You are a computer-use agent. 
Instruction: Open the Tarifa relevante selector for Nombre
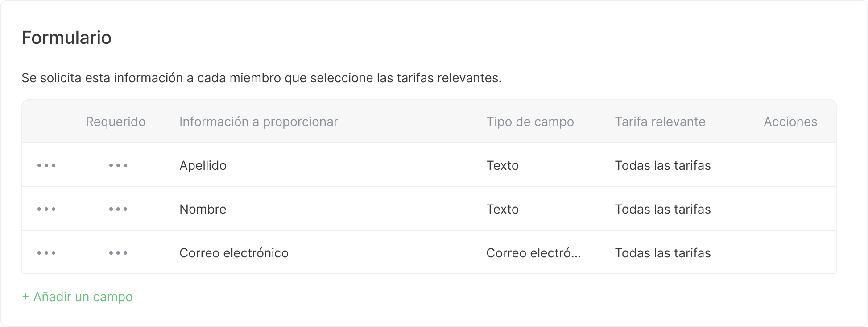(663, 209)
